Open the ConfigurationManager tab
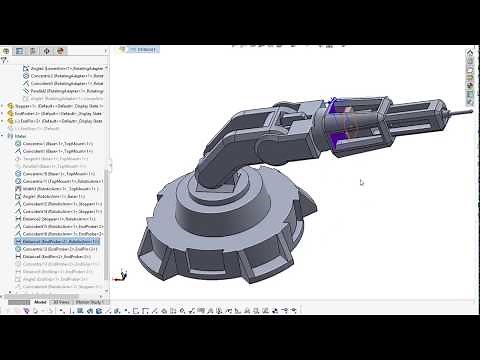The height and width of the screenshot is (360, 480). (x=33, y=51)
